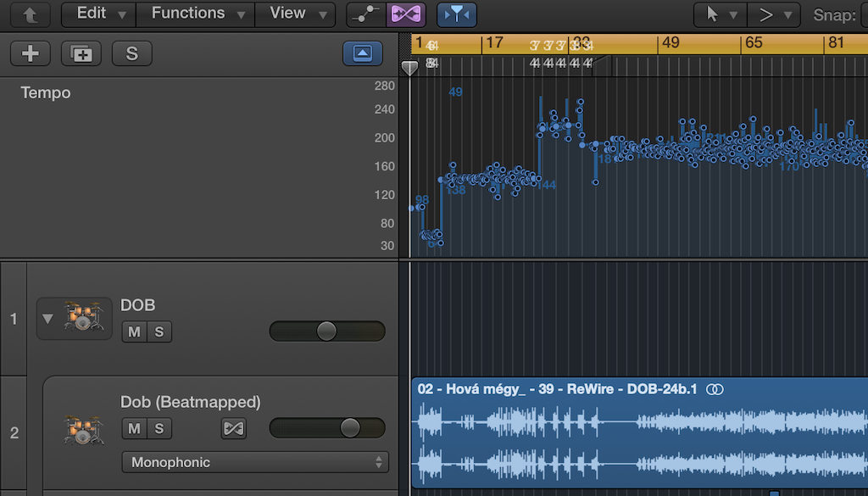
Task: Click the DOB track drum kit icon
Action: point(83,319)
